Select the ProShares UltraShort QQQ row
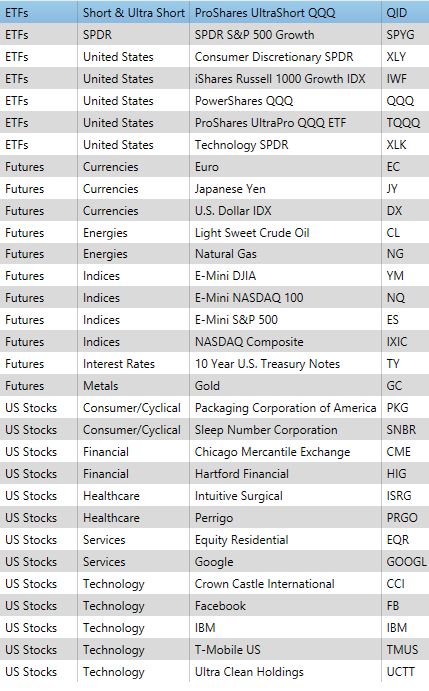Image resolution: width=429 pixels, height=691 pixels. coord(214,12)
